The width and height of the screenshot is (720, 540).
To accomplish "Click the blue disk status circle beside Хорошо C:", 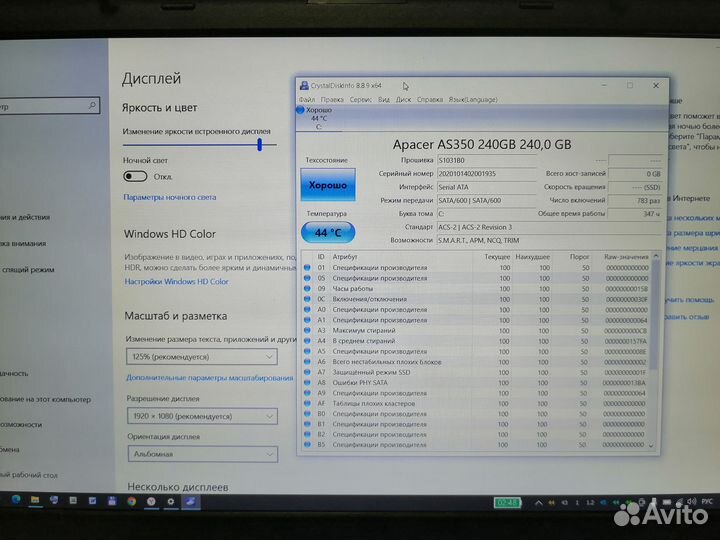I will coord(300,110).
